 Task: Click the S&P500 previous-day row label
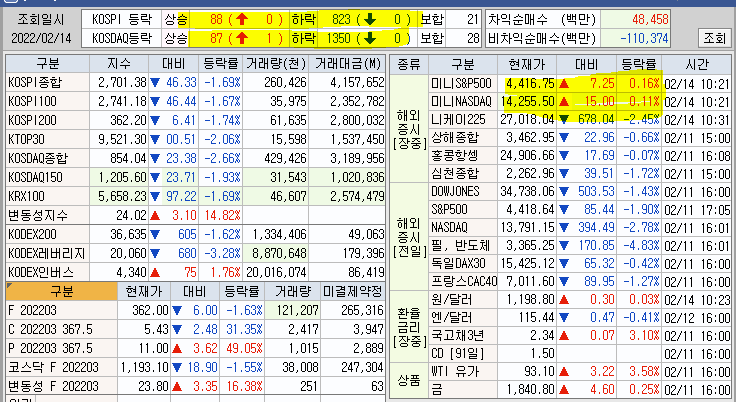click(x=449, y=209)
